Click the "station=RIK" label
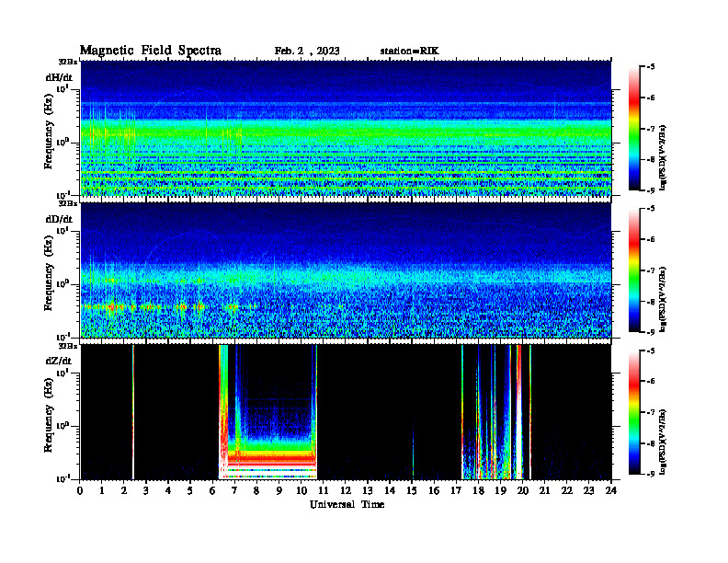 pos(410,51)
